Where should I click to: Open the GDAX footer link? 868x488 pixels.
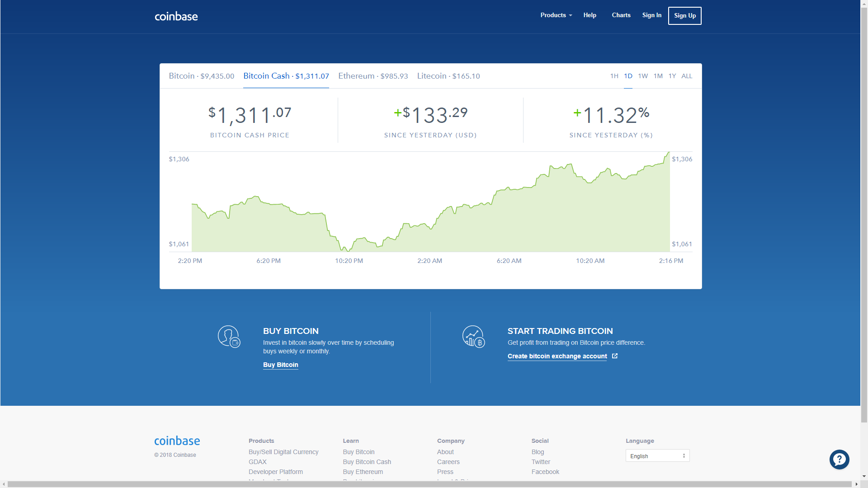point(258,462)
